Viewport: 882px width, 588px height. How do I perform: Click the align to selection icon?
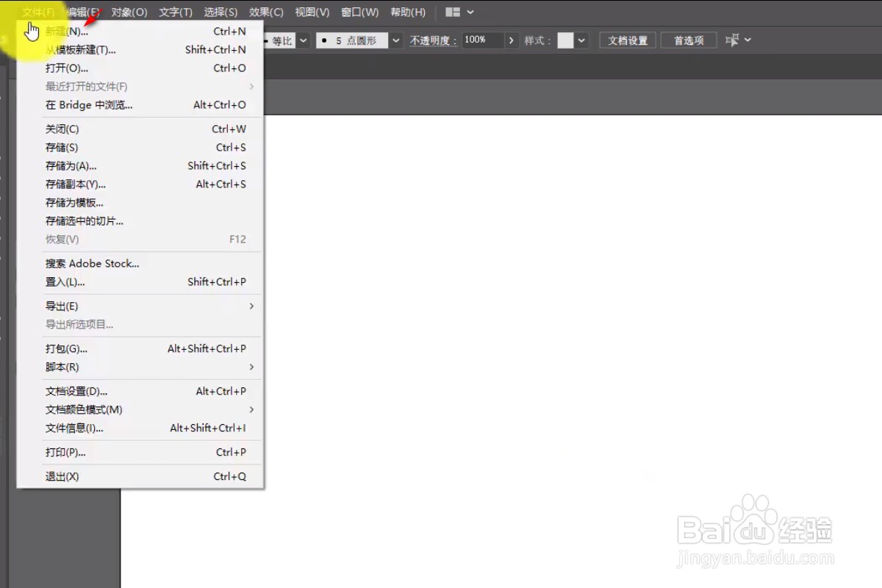coord(732,40)
